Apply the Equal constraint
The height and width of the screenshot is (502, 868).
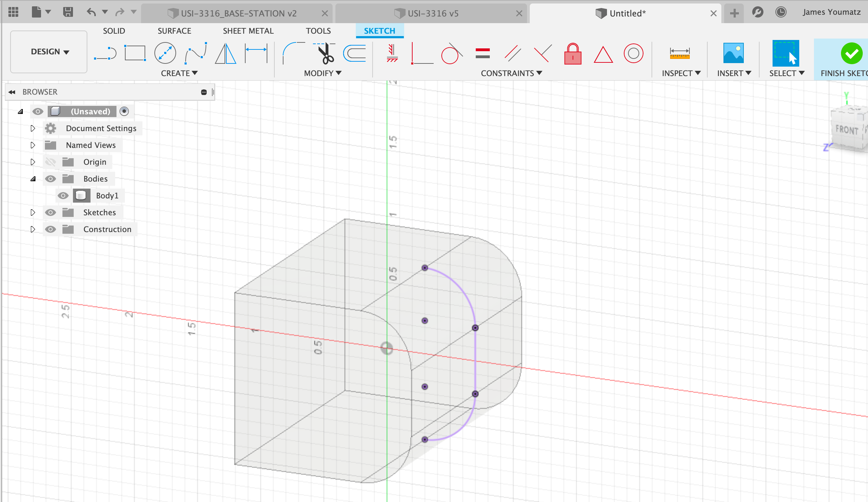pyautogui.click(x=482, y=53)
